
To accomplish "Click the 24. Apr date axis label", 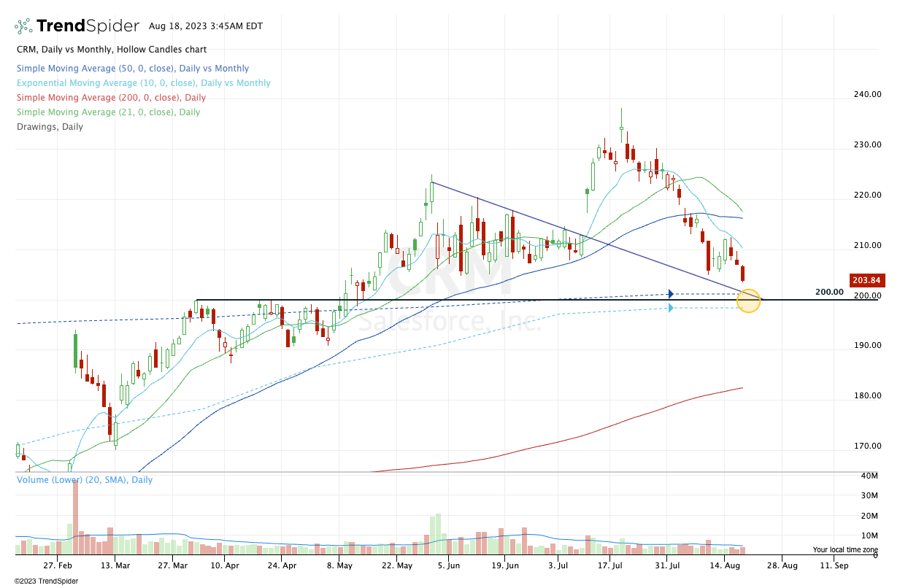I will coord(281,565).
